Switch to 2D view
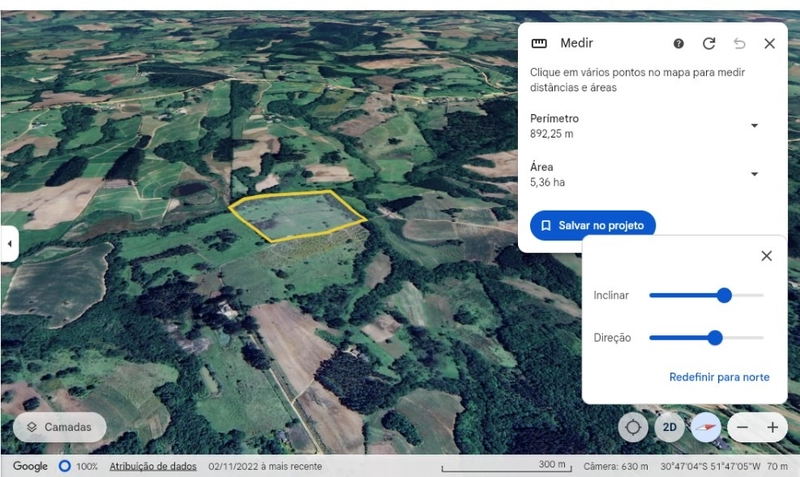The image size is (800, 477). pos(669,427)
